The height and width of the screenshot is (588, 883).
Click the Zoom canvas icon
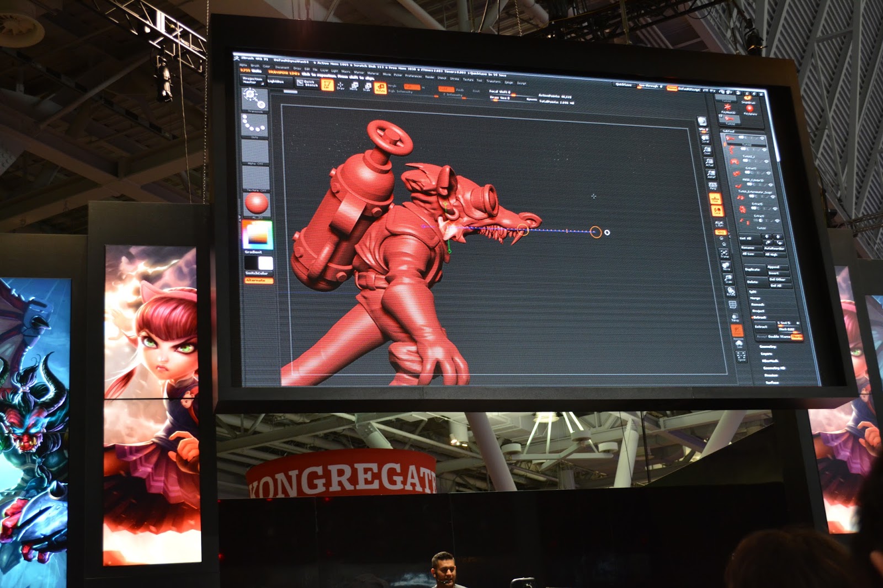click(x=707, y=150)
